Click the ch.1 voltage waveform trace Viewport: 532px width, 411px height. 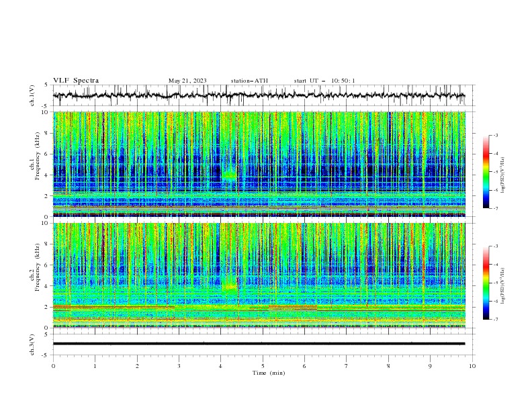point(259,95)
